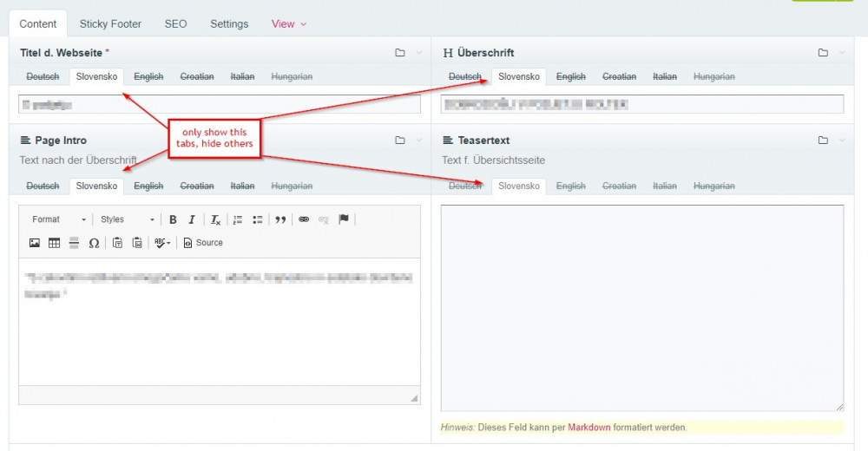Insert a numbered list
Screen dimensions: 868x451
pyautogui.click(x=238, y=219)
